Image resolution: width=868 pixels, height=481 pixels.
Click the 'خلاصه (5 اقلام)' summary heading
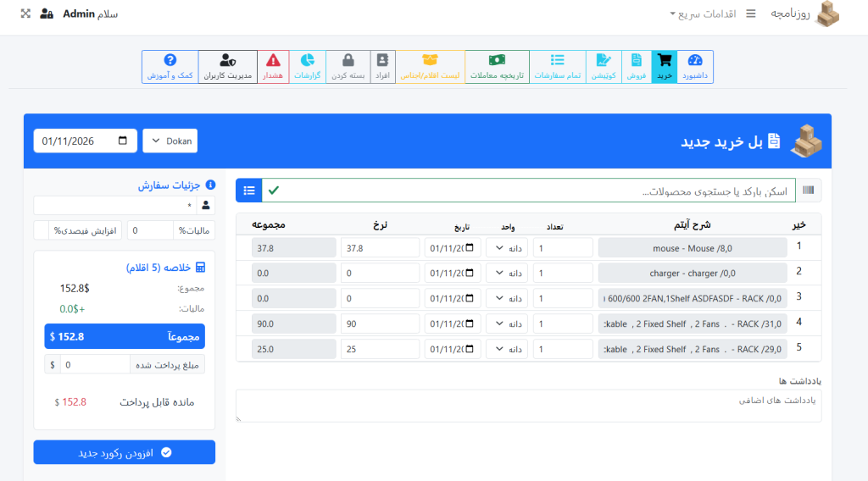(159, 268)
